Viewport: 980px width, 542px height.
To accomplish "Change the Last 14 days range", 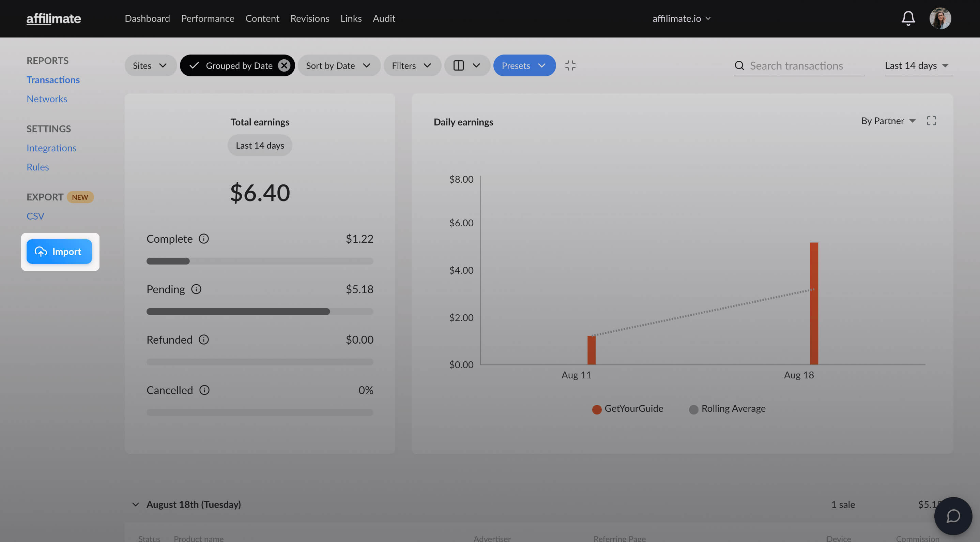I will pyautogui.click(x=918, y=65).
